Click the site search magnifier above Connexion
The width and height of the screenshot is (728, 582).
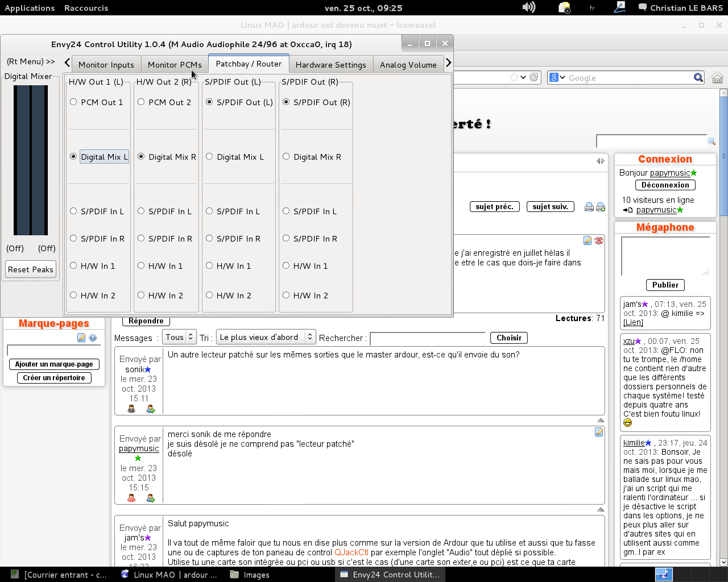click(712, 141)
